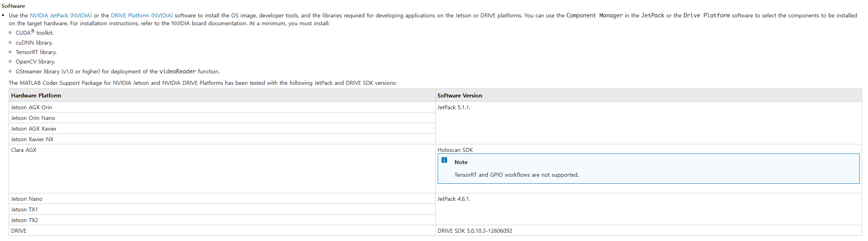The image size is (868, 241).
Task: Click the Note heading in the callout
Action: click(x=461, y=162)
